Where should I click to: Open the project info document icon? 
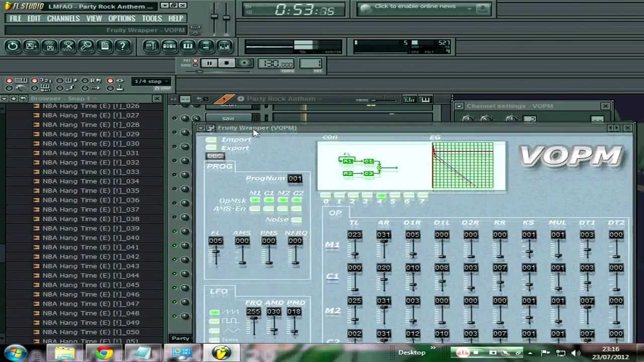105,46
